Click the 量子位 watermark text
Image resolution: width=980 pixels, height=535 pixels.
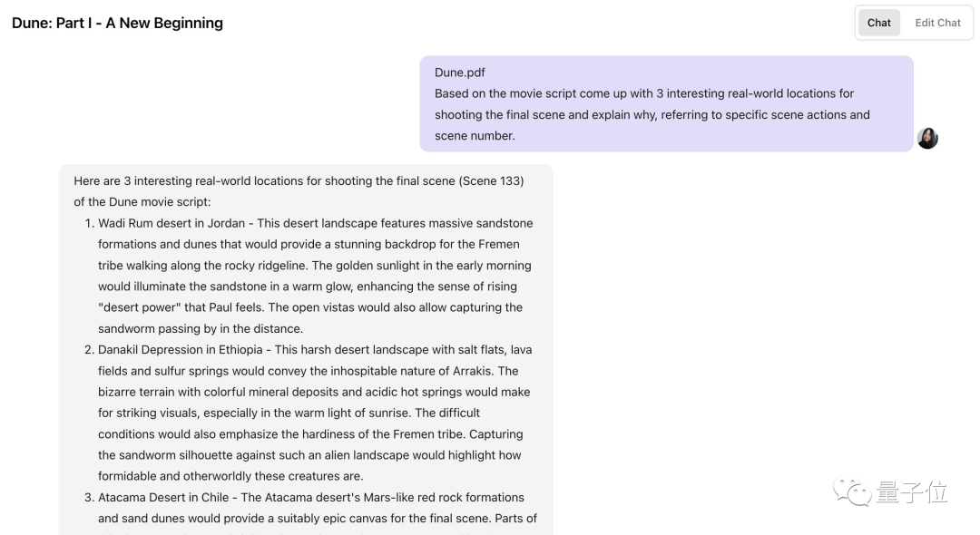[x=912, y=492]
